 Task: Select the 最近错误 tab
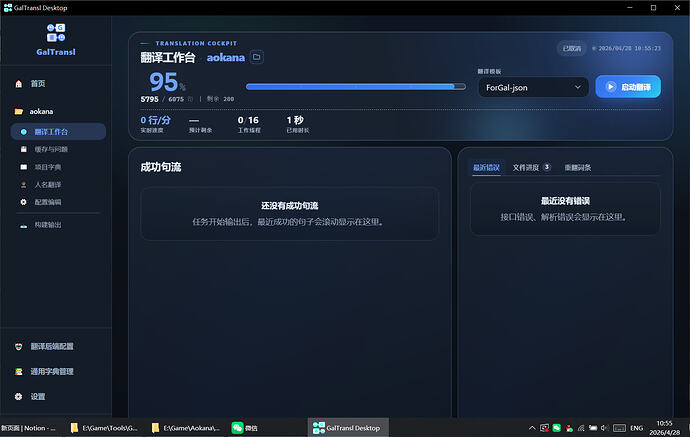pos(486,167)
